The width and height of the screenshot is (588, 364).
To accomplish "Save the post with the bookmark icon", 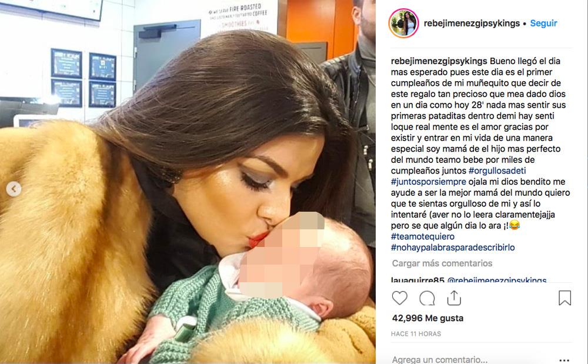I will tap(564, 298).
